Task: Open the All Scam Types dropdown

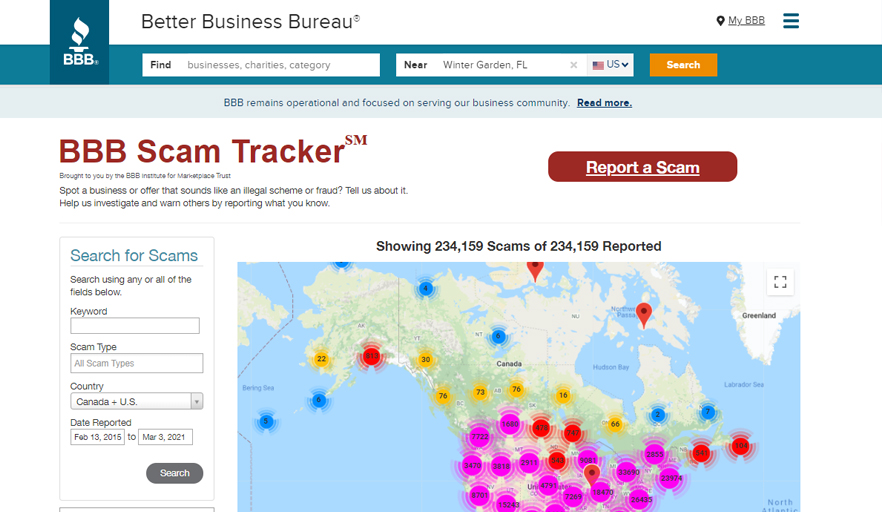Action: (137, 364)
